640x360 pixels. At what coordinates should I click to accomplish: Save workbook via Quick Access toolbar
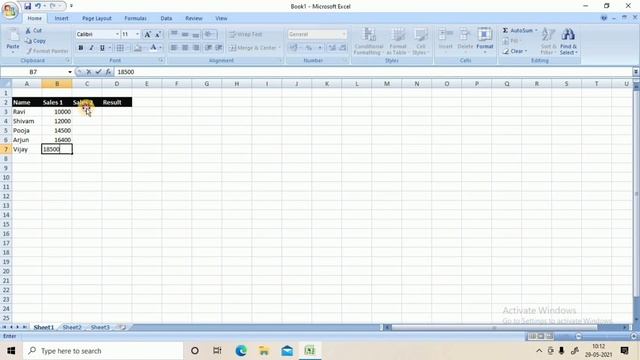[x=27, y=6]
